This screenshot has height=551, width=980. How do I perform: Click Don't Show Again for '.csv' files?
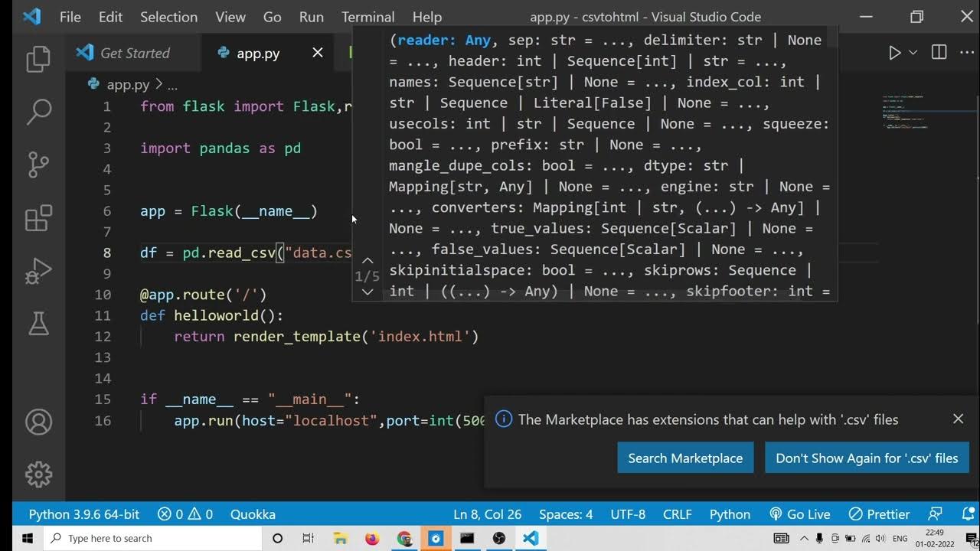(867, 458)
